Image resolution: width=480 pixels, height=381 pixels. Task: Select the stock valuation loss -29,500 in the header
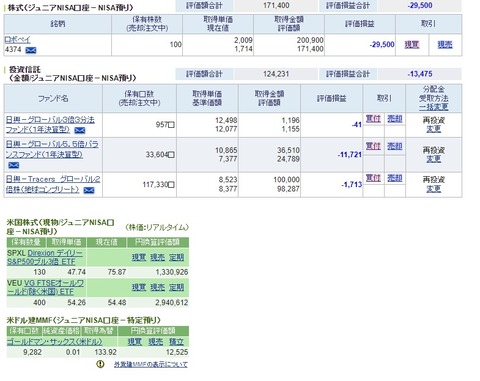click(420, 5)
